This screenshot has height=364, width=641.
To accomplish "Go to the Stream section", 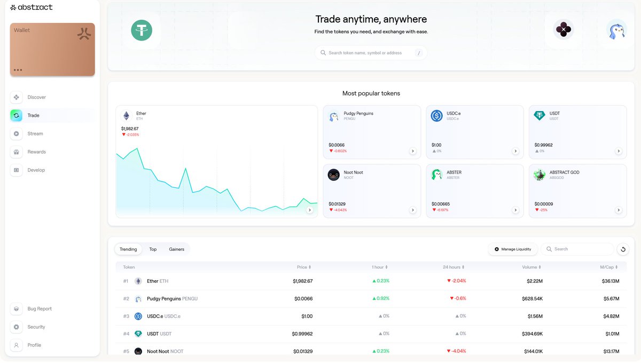I will coord(52,133).
